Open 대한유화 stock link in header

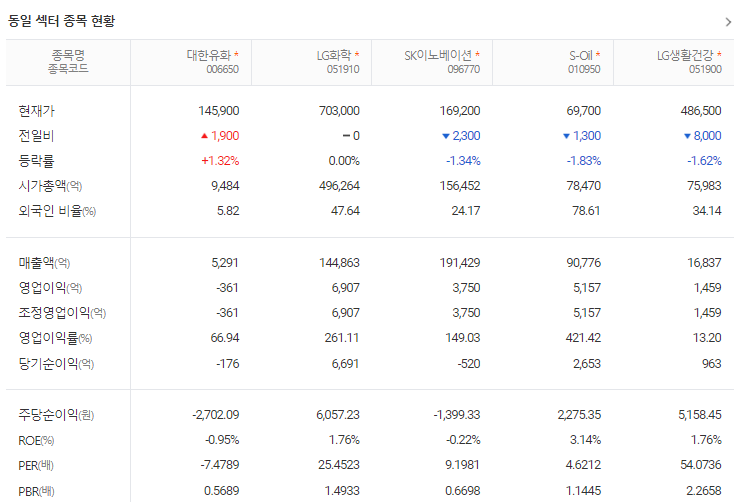(x=209, y=55)
